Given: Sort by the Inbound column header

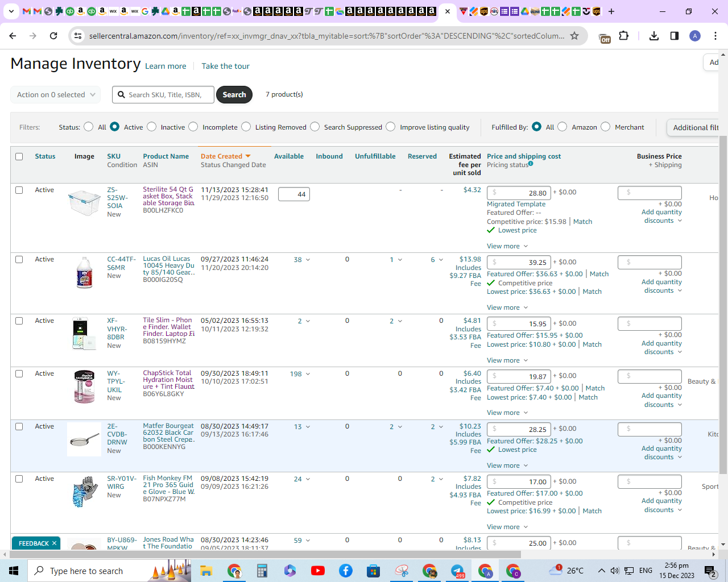Looking at the screenshot, I should tap(329, 156).
